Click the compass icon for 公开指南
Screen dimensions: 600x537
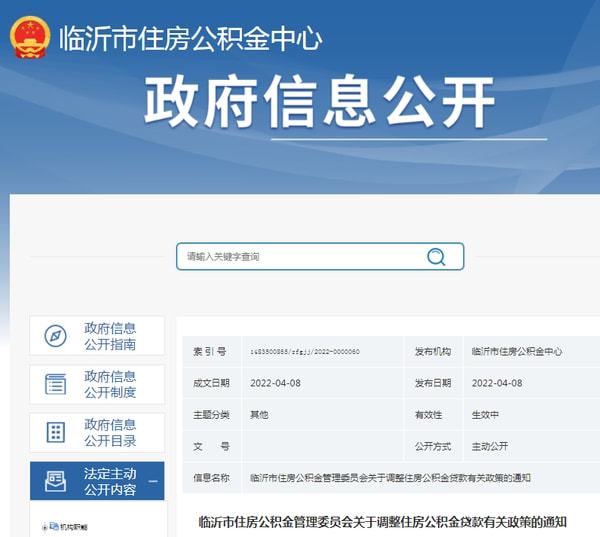[55, 336]
